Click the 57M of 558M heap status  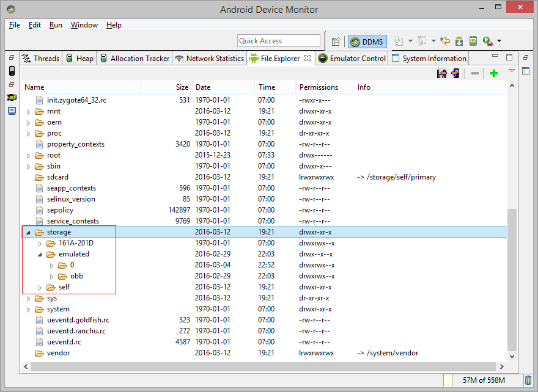pyautogui.click(x=484, y=380)
